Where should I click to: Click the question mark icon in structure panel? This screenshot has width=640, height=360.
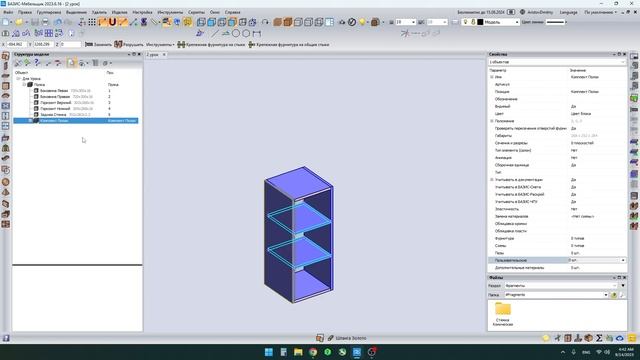tap(37, 63)
